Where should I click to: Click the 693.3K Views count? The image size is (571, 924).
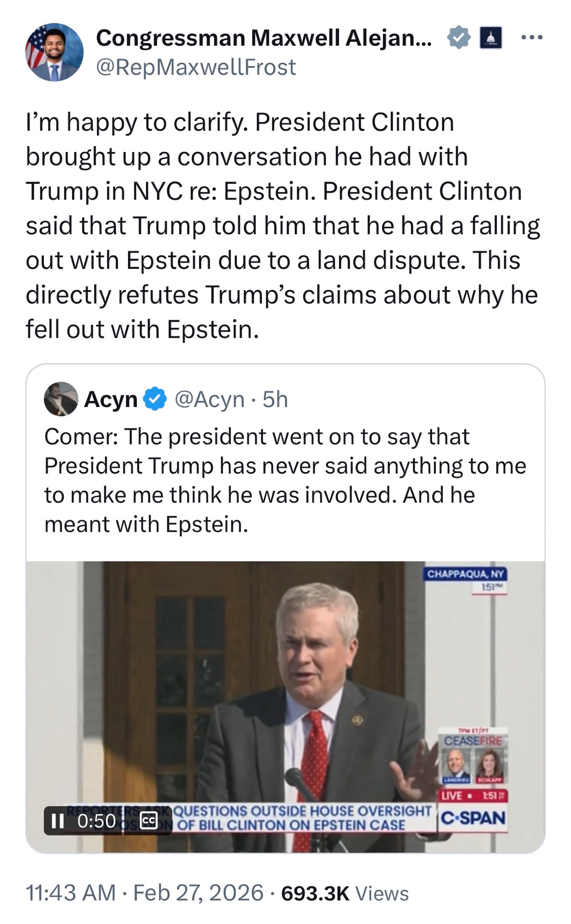tap(345, 893)
